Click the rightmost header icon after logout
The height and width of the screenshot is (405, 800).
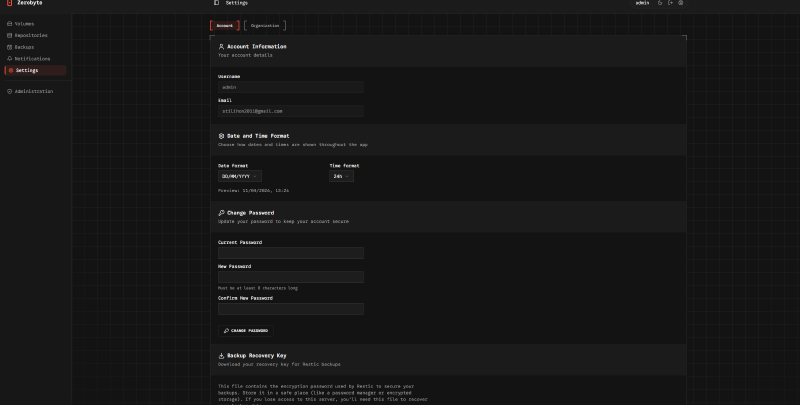[x=681, y=3]
